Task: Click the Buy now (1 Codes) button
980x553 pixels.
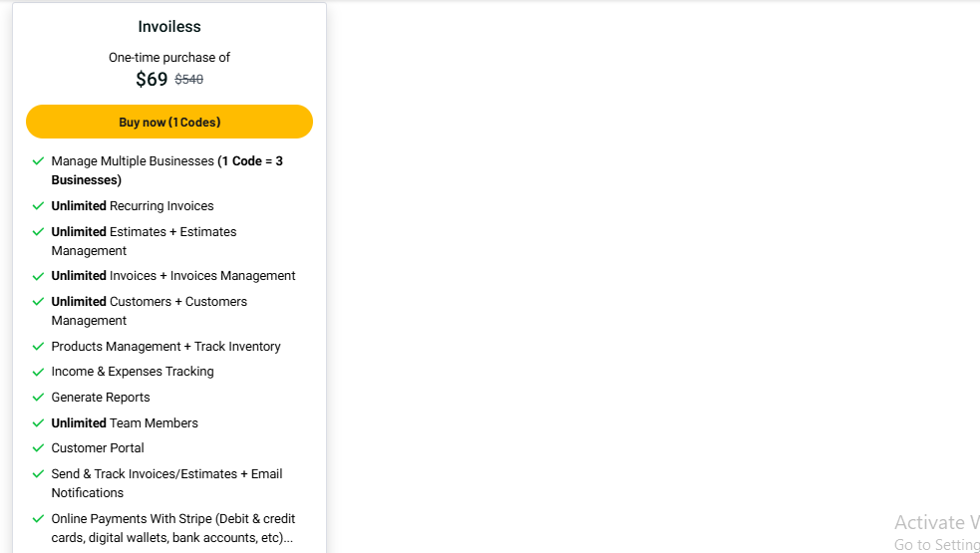Action: [169, 122]
